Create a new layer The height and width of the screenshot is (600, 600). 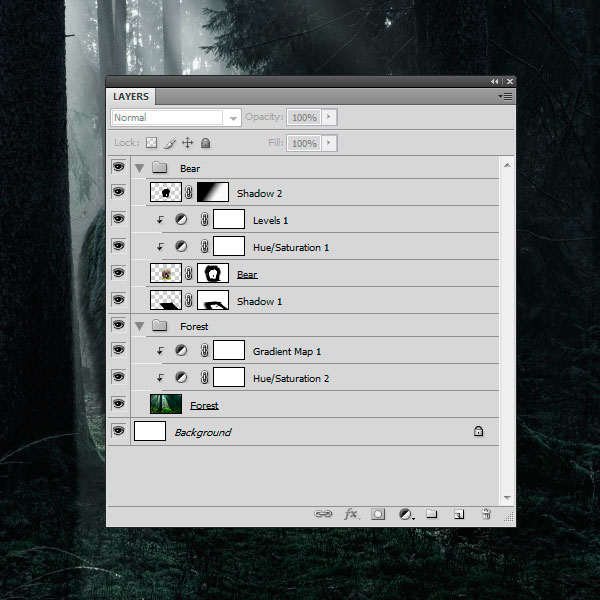459,514
